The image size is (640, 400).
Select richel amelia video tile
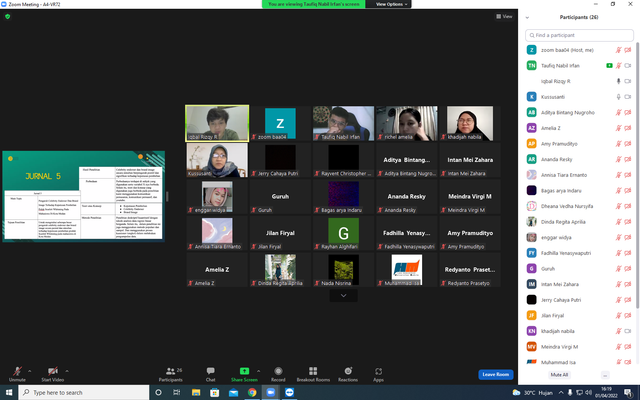(x=407, y=123)
